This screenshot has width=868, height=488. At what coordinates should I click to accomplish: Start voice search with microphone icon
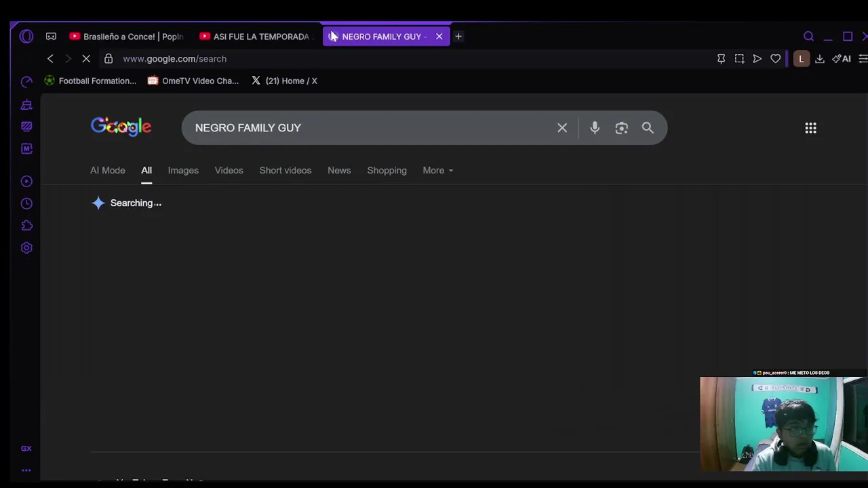coord(595,128)
